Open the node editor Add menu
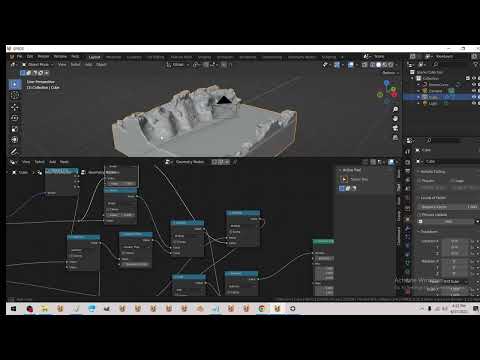 click(x=53, y=162)
